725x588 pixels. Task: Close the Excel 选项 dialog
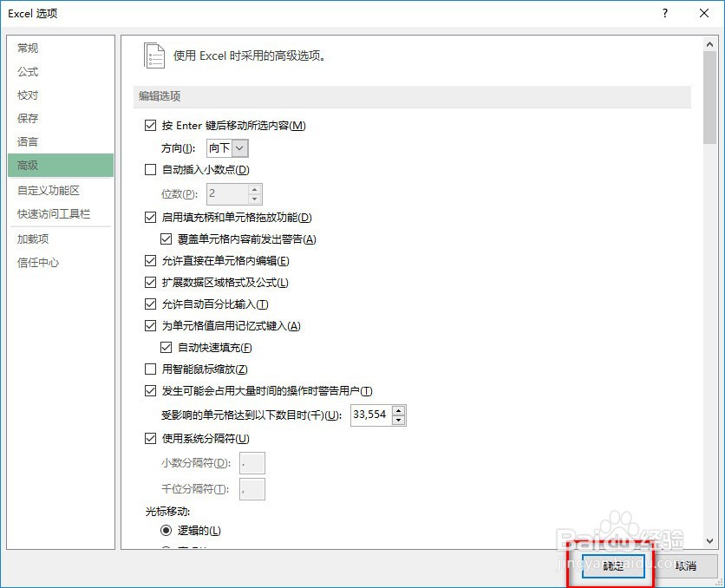point(704,13)
